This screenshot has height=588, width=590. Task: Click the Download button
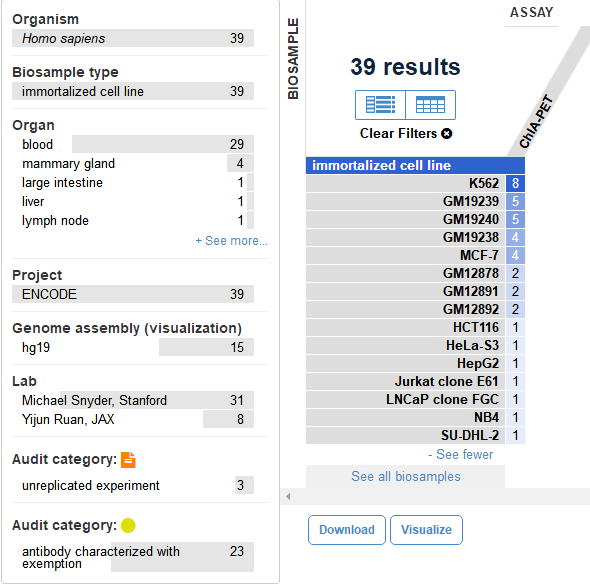click(347, 530)
